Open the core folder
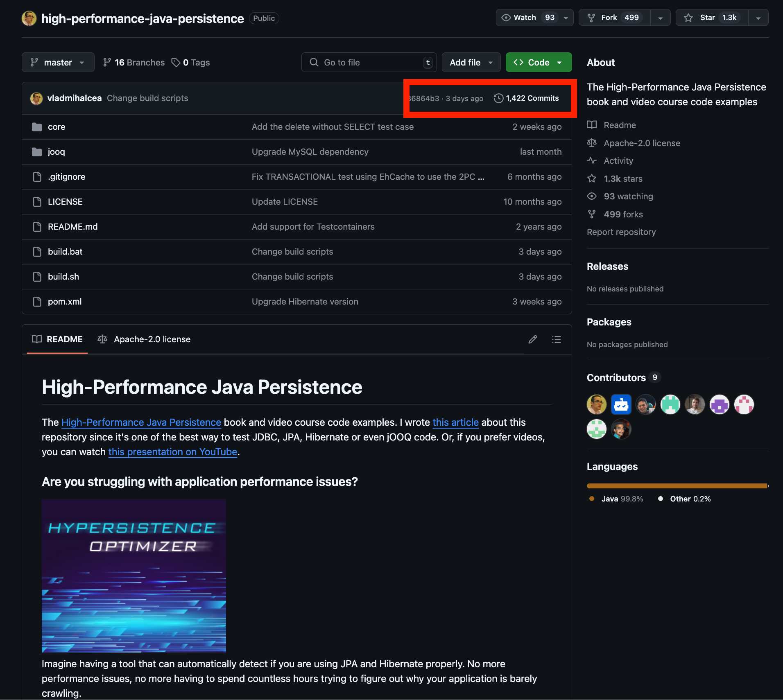Image resolution: width=783 pixels, height=700 pixels. click(x=57, y=127)
